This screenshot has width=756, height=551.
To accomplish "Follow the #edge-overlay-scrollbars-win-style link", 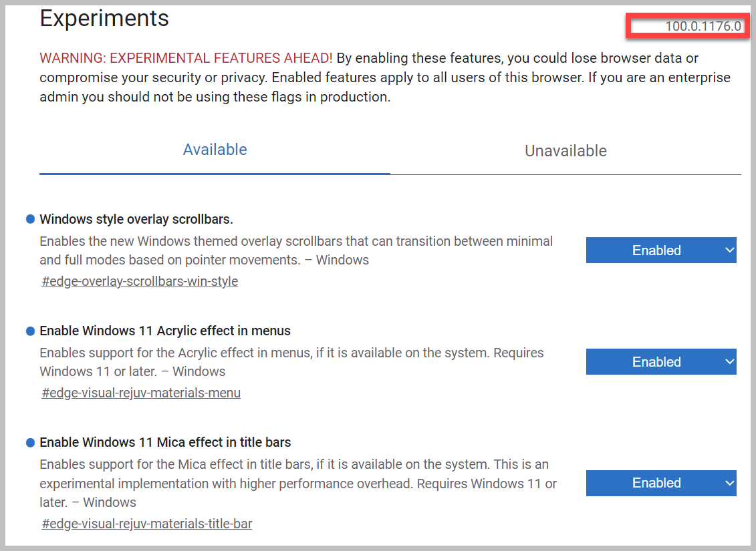I will click(x=140, y=281).
